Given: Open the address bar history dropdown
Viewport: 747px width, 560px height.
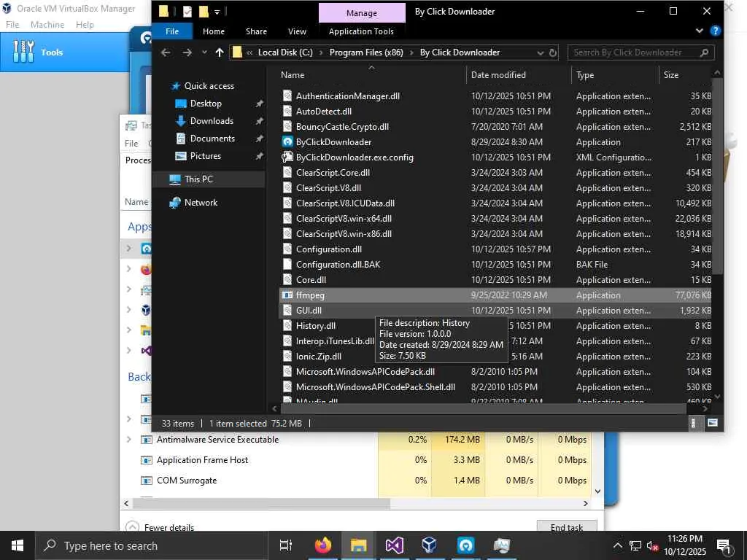Looking at the screenshot, I should coord(541,52).
